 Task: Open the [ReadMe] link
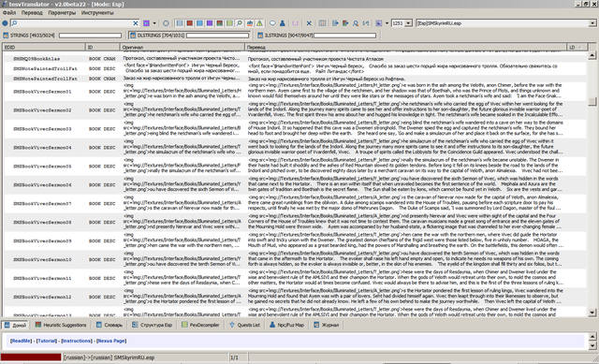pyautogui.click(x=21, y=341)
